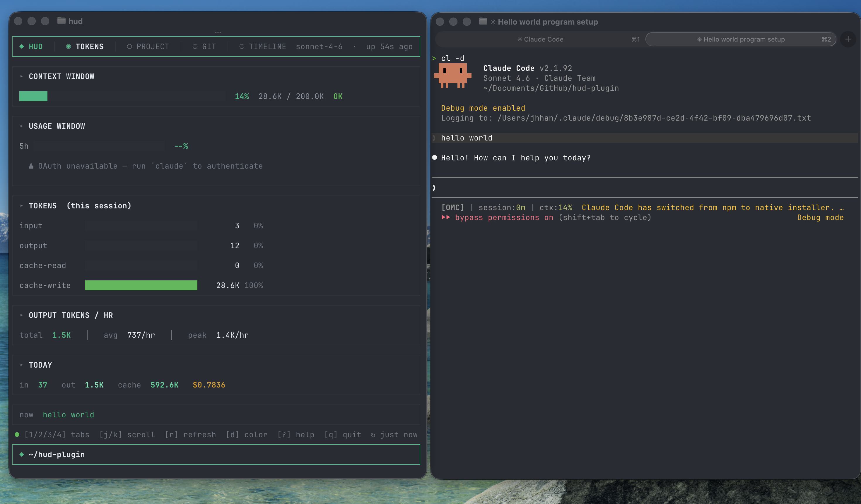The width and height of the screenshot is (861, 504).
Task: Click the [?] help shortcut hint
Action: 295,435
